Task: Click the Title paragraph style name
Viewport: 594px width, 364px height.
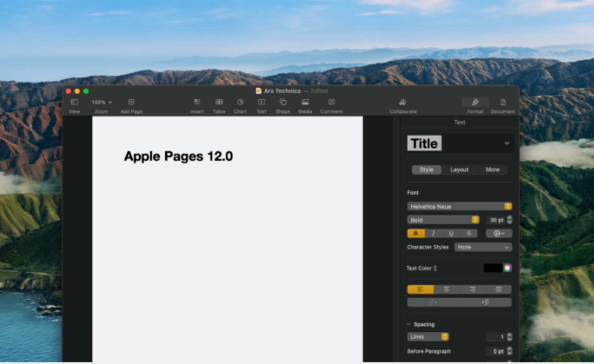Action: click(x=424, y=143)
